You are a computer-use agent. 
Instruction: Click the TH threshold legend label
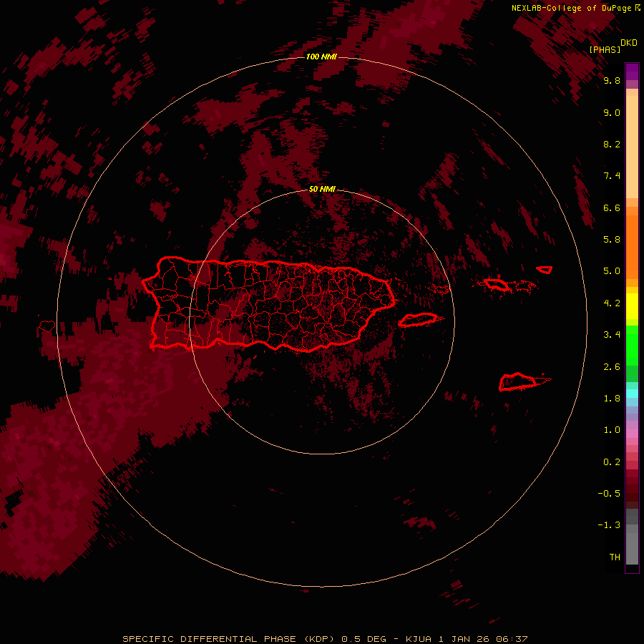[x=615, y=557]
